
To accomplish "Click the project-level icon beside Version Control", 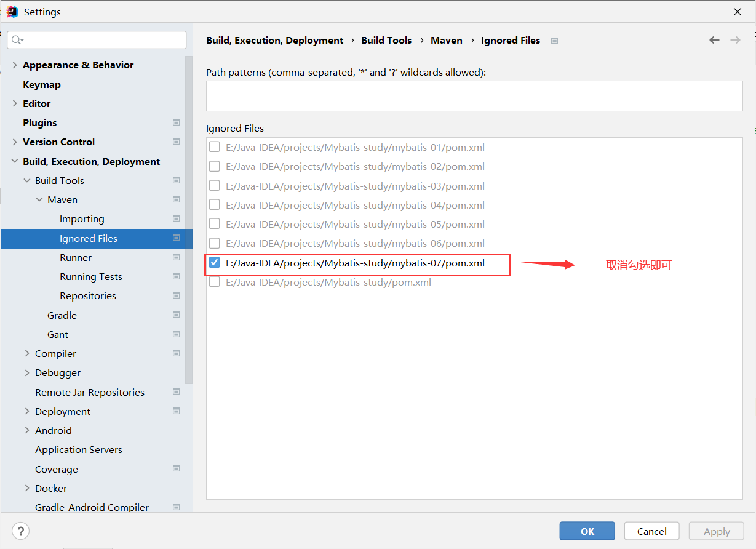I will tap(176, 142).
